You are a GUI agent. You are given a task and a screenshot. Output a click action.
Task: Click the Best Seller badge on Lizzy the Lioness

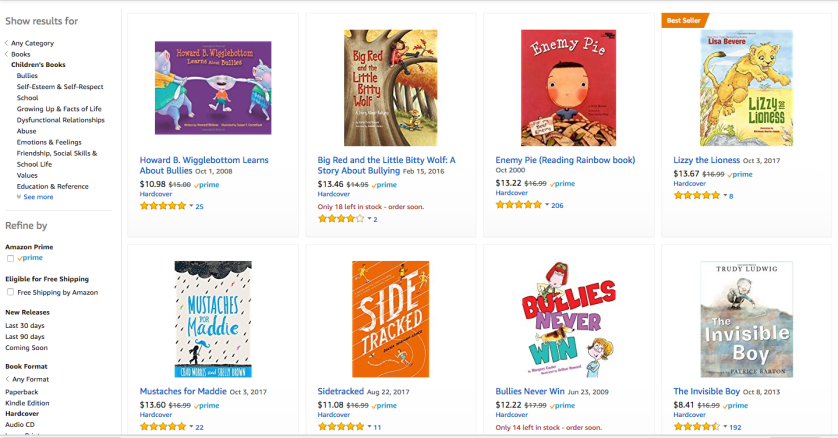[685, 19]
